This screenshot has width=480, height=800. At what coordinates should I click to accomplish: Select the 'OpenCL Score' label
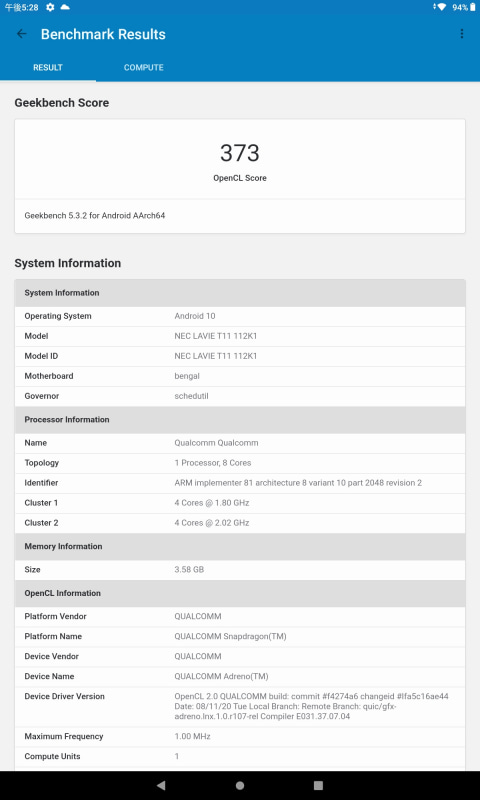[240, 178]
